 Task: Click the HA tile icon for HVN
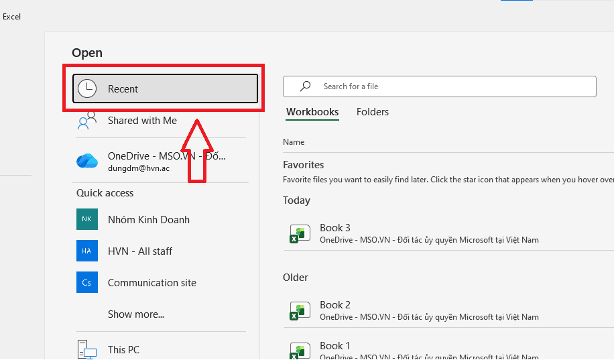[x=87, y=251]
